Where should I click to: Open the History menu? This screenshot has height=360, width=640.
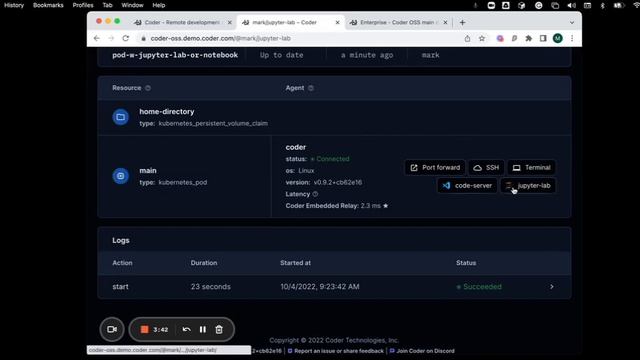click(x=14, y=5)
